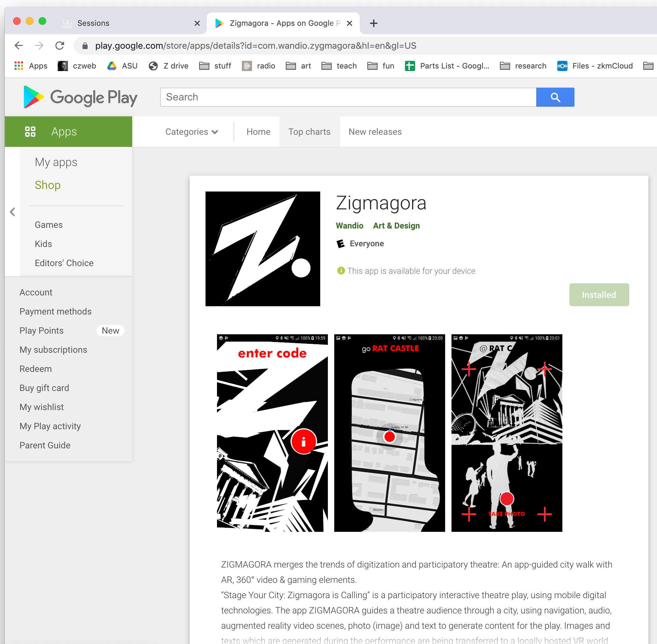The height and width of the screenshot is (644, 657).
Task: Open the Art & Design category link
Action: click(x=396, y=226)
